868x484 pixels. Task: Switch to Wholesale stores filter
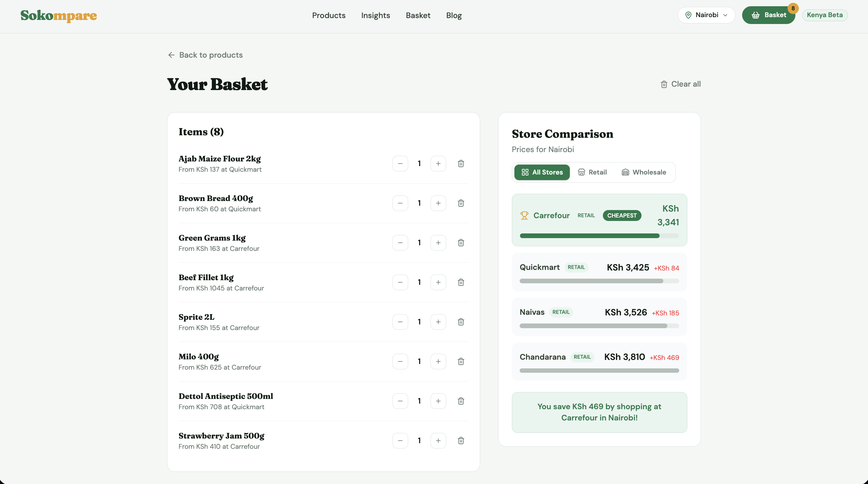pyautogui.click(x=644, y=172)
